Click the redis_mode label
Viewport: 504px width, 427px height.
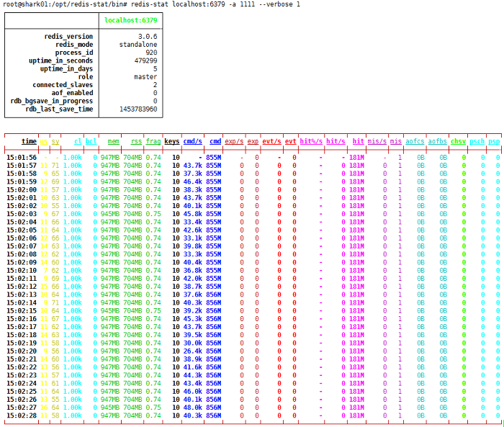tap(74, 45)
